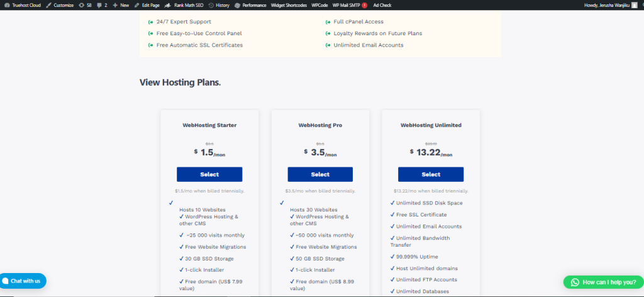Image resolution: width=644 pixels, height=297 pixels.
Task: Open the 58 pending updates icon
Action: coord(85,5)
